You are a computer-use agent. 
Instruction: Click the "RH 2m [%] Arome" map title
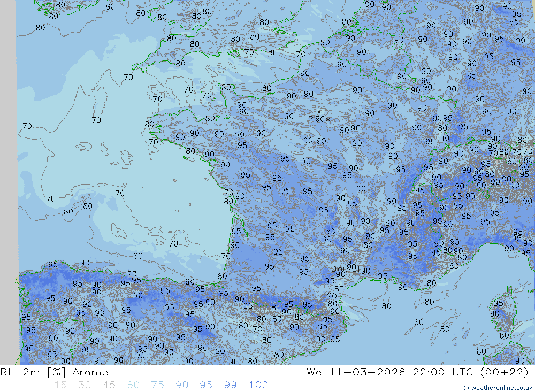pyautogui.click(x=54, y=372)
